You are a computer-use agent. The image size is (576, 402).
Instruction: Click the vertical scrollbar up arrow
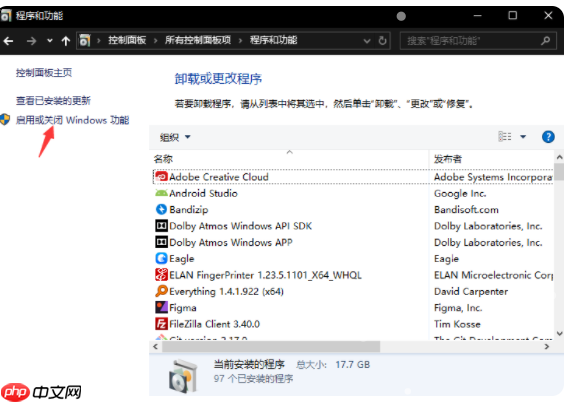(x=559, y=157)
